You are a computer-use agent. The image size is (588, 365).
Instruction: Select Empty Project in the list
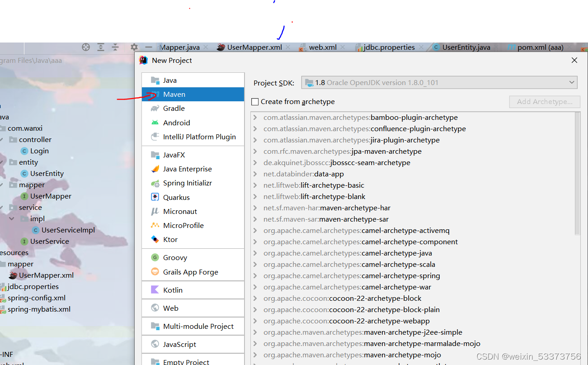193,361
